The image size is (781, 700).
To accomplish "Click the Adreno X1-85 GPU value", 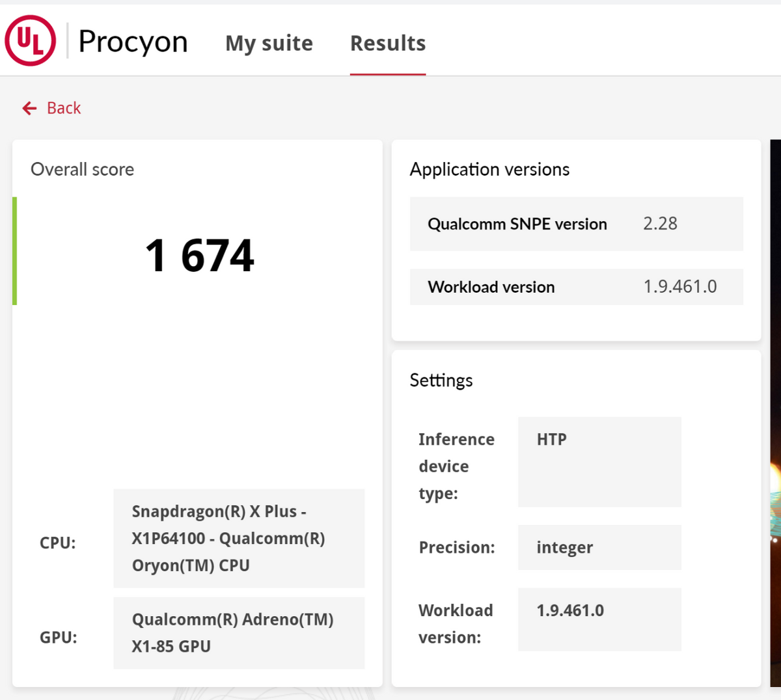I will (239, 633).
